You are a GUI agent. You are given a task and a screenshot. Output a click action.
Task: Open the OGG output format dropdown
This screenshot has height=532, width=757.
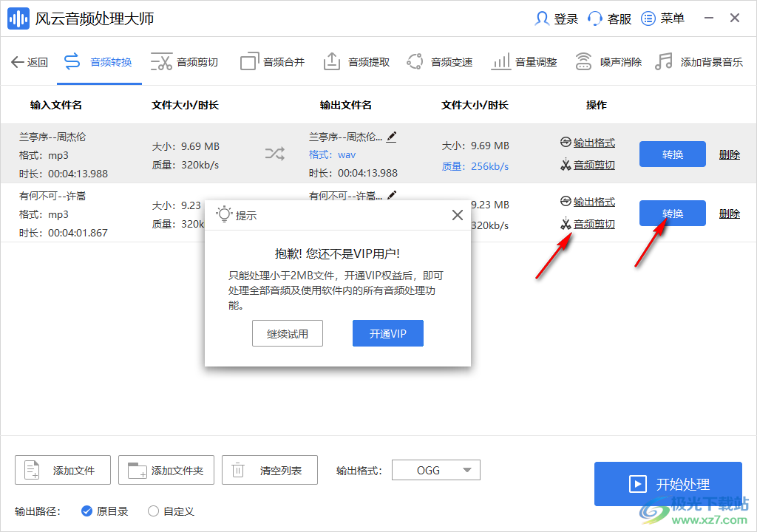(x=436, y=469)
